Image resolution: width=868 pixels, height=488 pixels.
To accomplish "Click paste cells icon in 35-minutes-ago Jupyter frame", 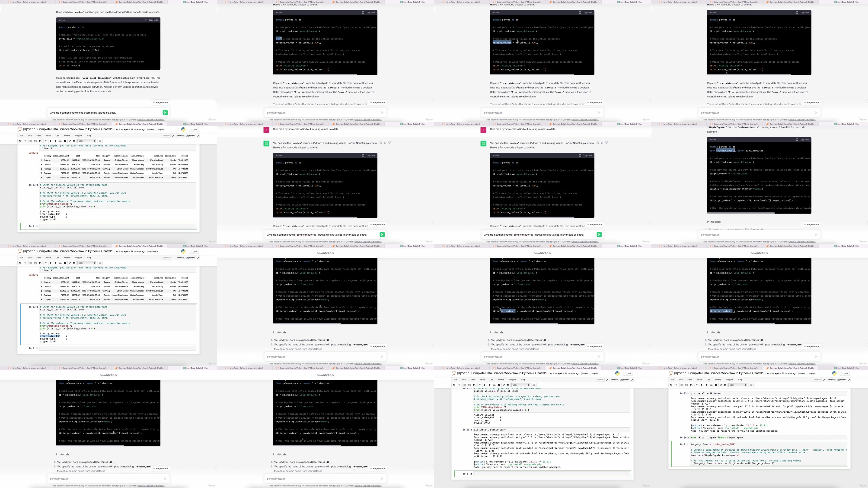I will [x=691, y=385].
